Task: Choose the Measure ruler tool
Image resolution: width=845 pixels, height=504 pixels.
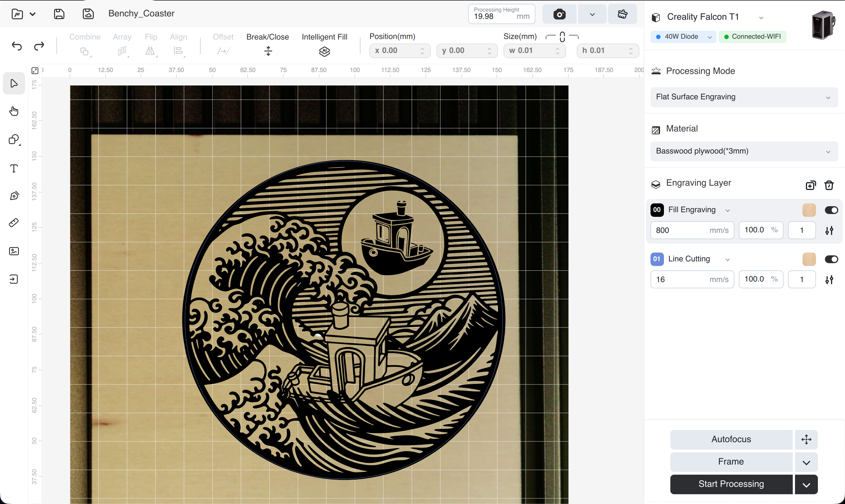Action: click(14, 223)
